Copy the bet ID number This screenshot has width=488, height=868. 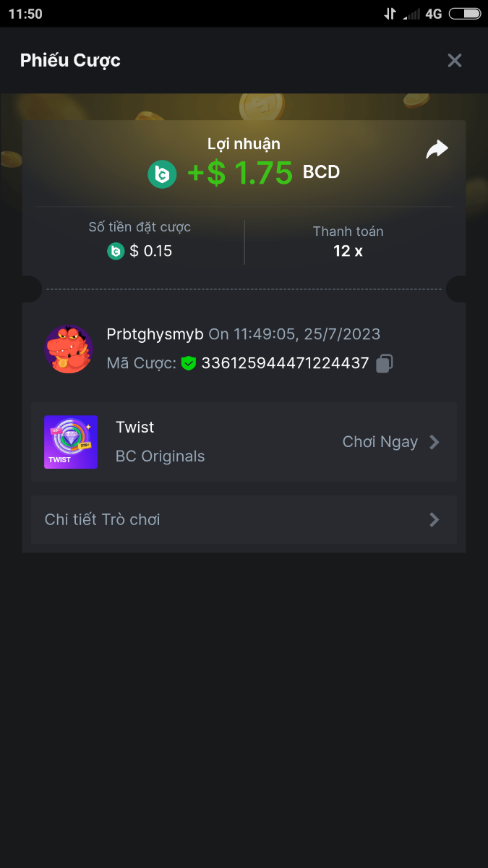click(x=385, y=363)
